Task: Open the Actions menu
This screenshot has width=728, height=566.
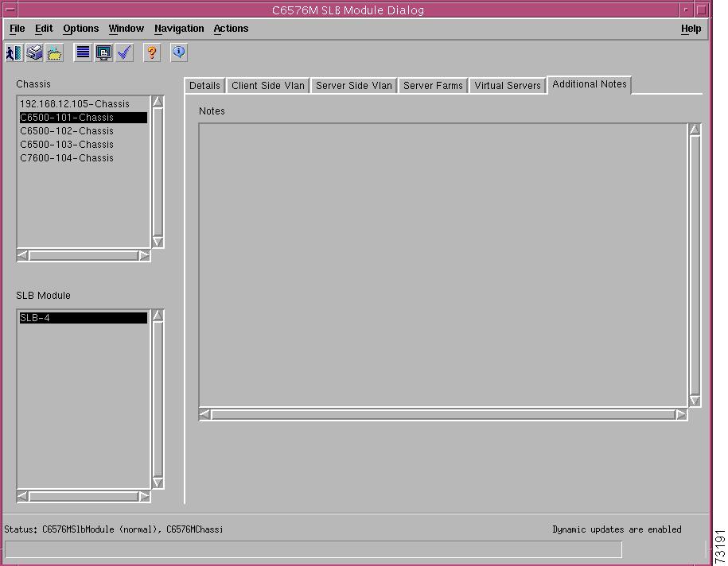Action: (231, 29)
